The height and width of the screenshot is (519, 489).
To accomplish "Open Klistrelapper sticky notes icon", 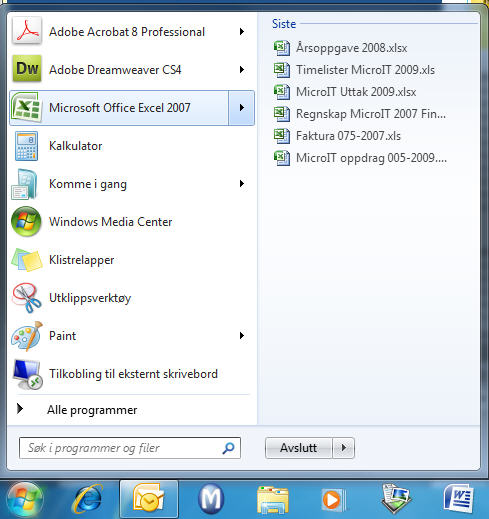I will pyautogui.click(x=27, y=260).
